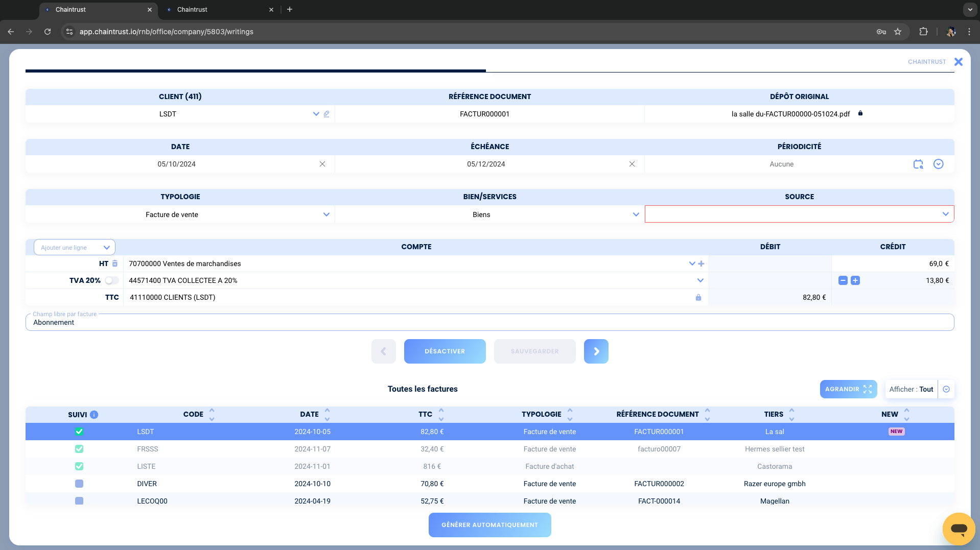Screen dimensions: 980x550
Task: Open the Ajouter une ligne dropdown
Action: pyautogui.click(x=75, y=248)
